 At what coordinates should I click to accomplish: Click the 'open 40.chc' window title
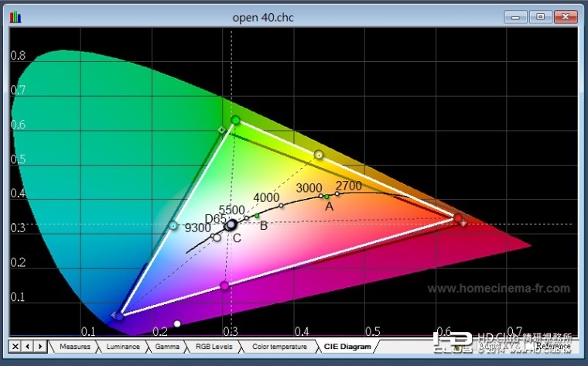(x=263, y=18)
